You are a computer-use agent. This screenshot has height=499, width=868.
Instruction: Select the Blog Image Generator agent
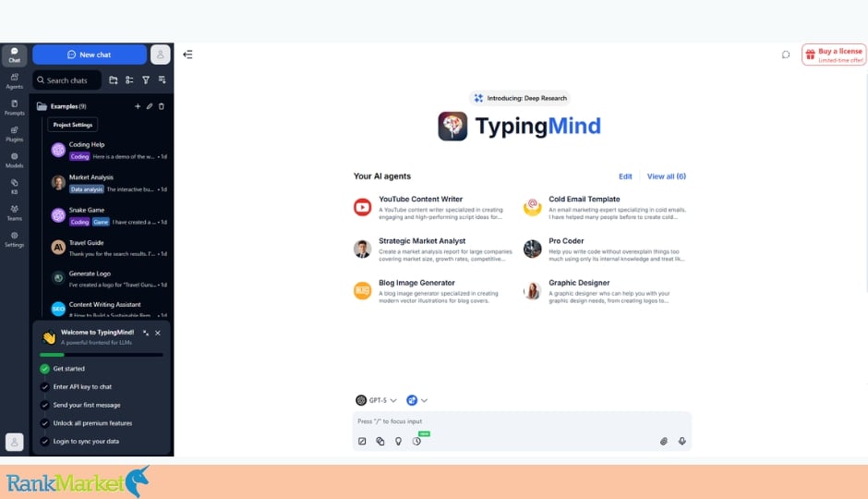[433, 291]
